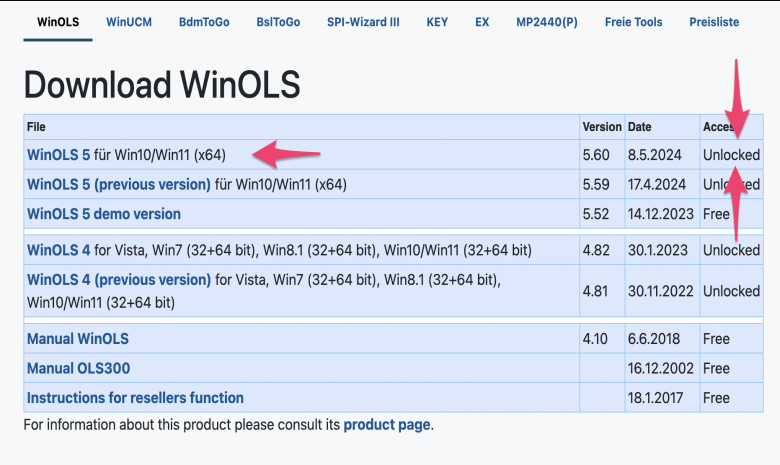Open WinOLS 5 (previous version) link
Image resolution: width=780 pixels, height=465 pixels.
(118, 185)
